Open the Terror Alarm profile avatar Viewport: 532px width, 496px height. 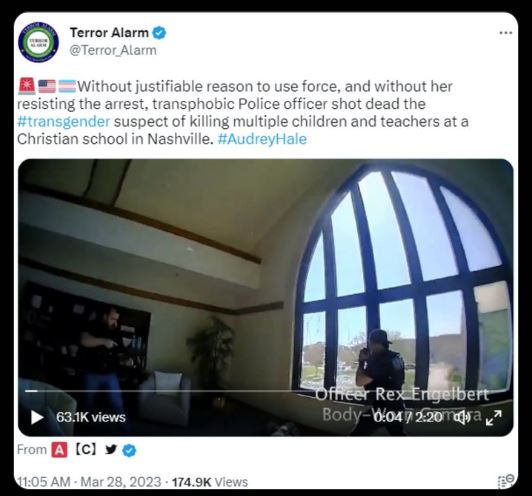tap(38, 42)
